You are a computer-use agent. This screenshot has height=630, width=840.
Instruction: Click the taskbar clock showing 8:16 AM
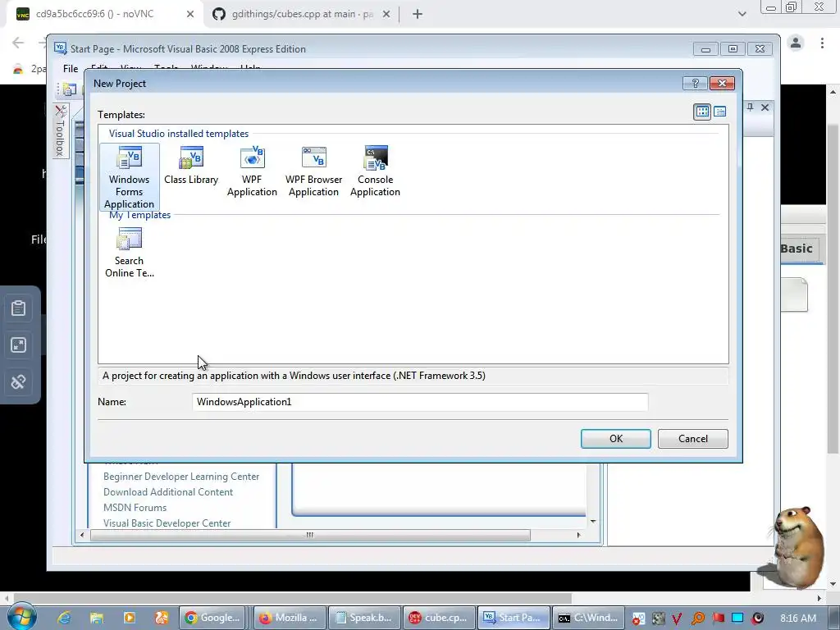pos(798,618)
